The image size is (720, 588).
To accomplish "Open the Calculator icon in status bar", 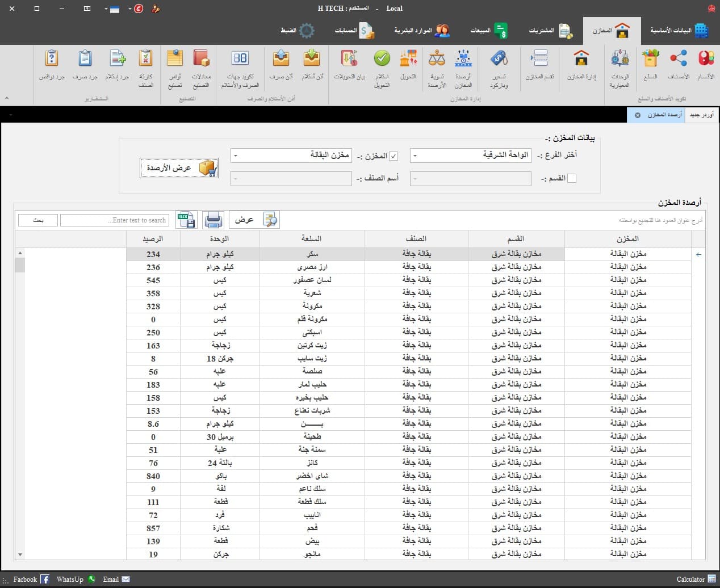I will (x=712, y=579).
